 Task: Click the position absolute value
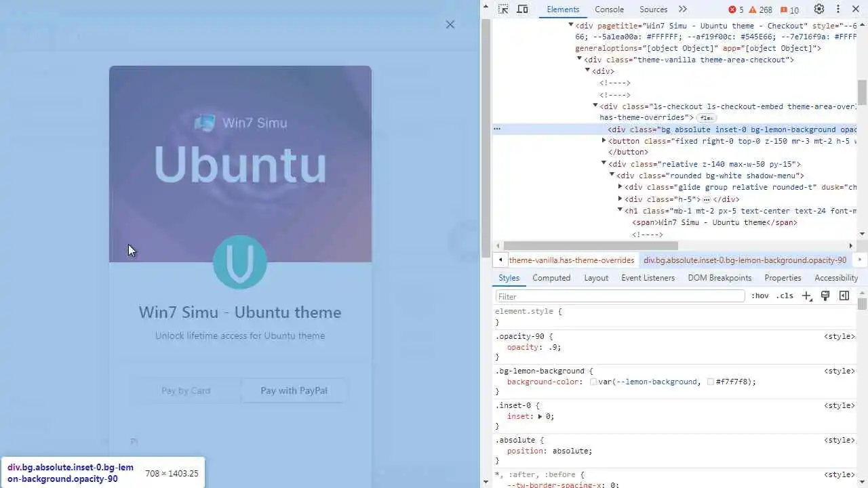(x=571, y=451)
